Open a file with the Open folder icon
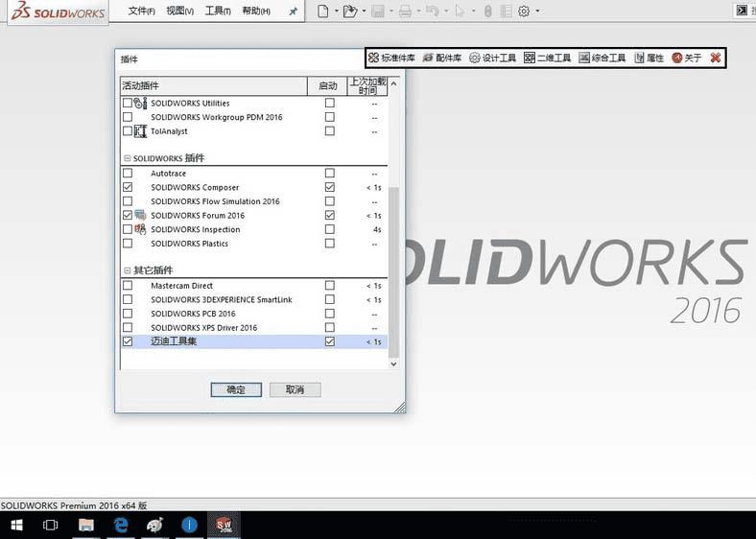The height and width of the screenshot is (539, 756). click(x=350, y=12)
